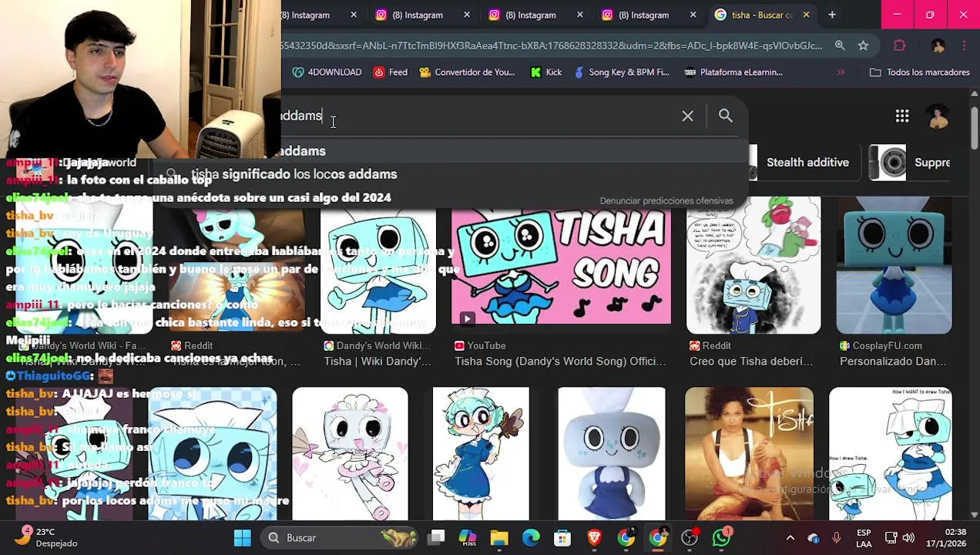The height and width of the screenshot is (555, 980).
Task: Open the TISHA SONG YouTube thumbnail
Action: click(561, 266)
